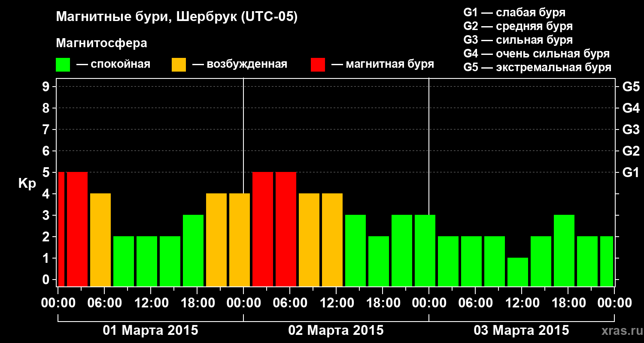This screenshot has width=644, height=343.
Task: Click the orange bar at 06:00 on 01 Марта
Action: tap(100, 240)
